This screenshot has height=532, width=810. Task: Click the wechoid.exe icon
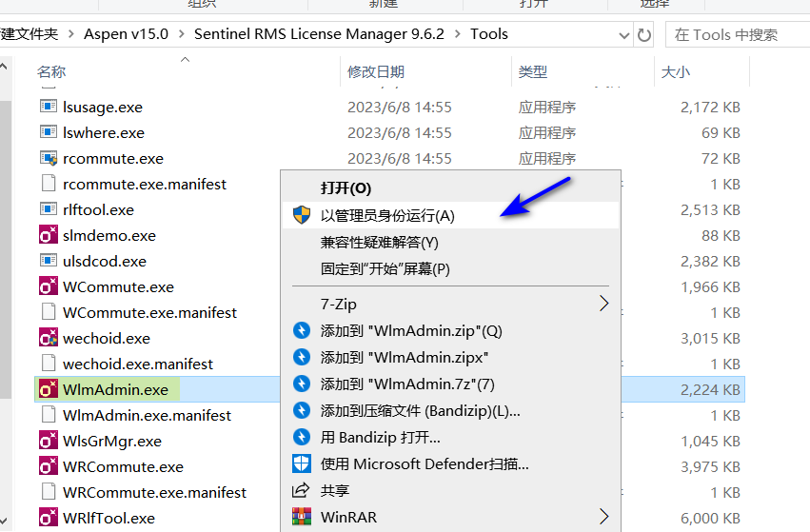[x=49, y=338]
